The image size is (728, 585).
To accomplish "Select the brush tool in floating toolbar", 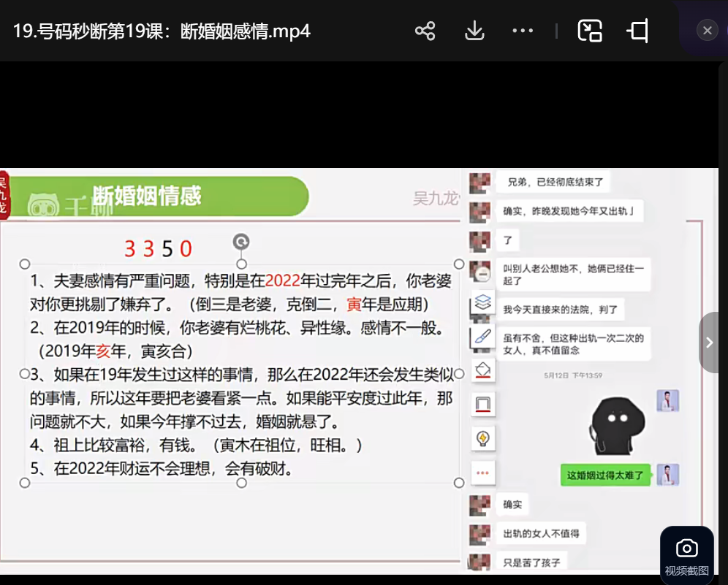I will [482, 336].
